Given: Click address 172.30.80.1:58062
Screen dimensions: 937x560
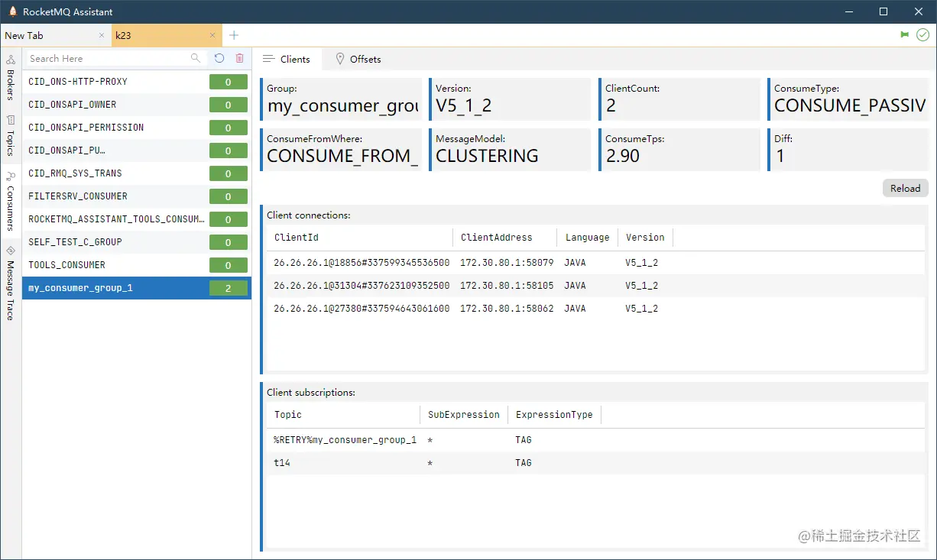Looking at the screenshot, I should (507, 309).
